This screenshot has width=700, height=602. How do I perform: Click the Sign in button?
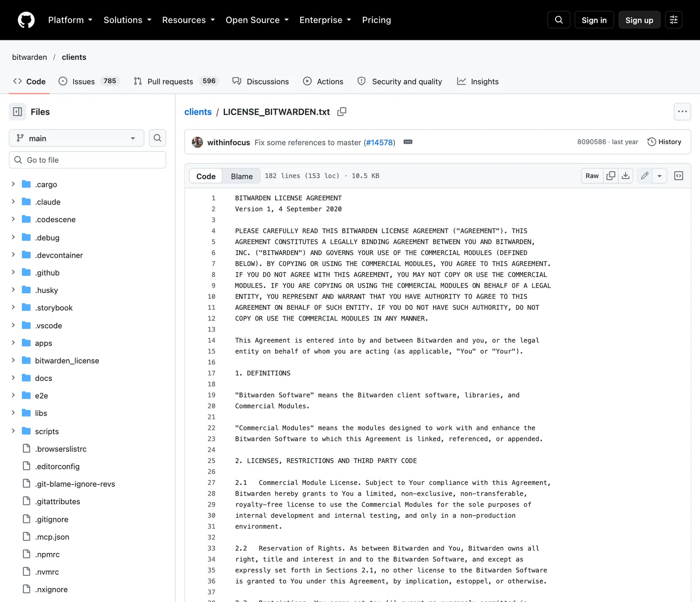pyautogui.click(x=594, y=20)
